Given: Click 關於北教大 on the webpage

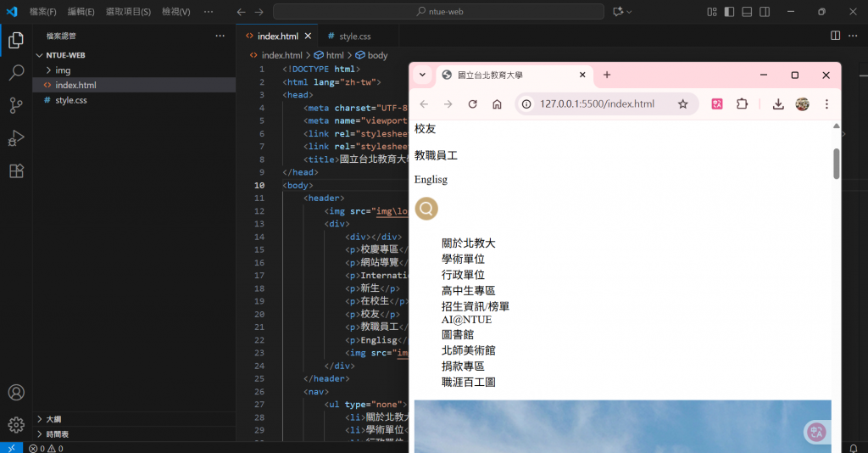Looking at the screenshot, I should tap(468, 243).
